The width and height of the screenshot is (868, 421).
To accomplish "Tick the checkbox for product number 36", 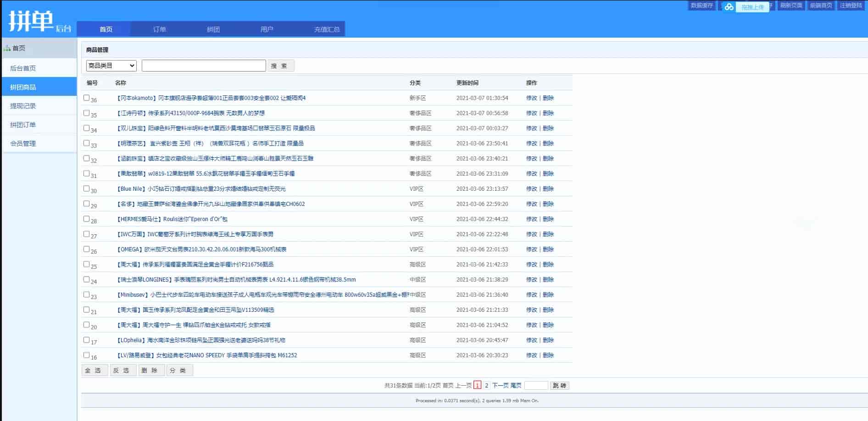I will coord(86,98).
